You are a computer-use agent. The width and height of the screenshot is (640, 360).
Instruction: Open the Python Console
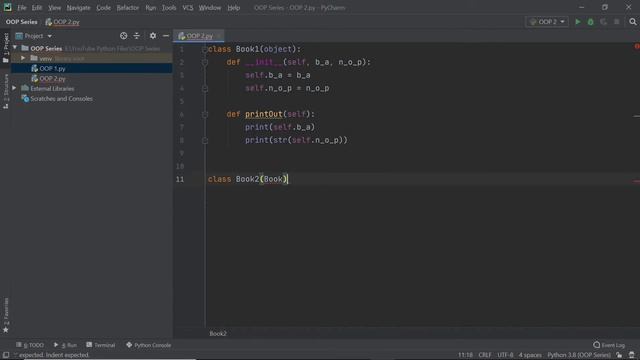pyautogui.click(x=149, y=345)
